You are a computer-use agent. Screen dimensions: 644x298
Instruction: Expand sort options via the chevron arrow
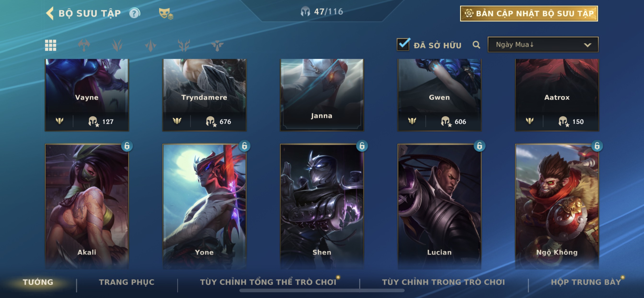pyautogui.click(x=587, y=45)
